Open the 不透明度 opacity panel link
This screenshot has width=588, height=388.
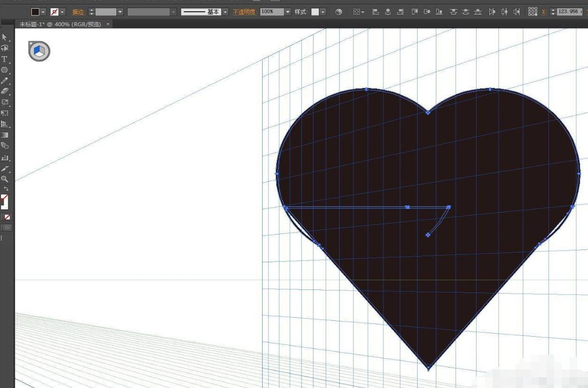pos(244,12)
